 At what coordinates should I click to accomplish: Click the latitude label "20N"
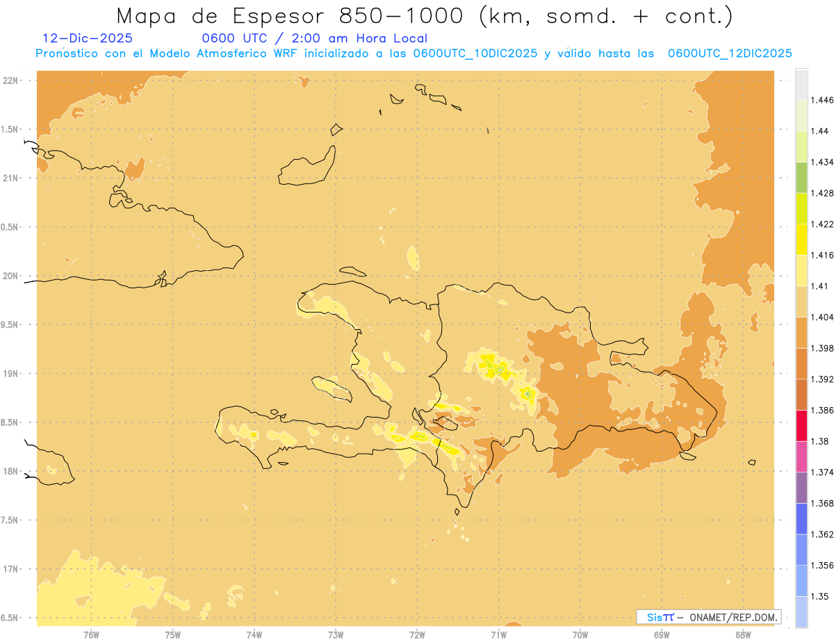click(10, 276)
